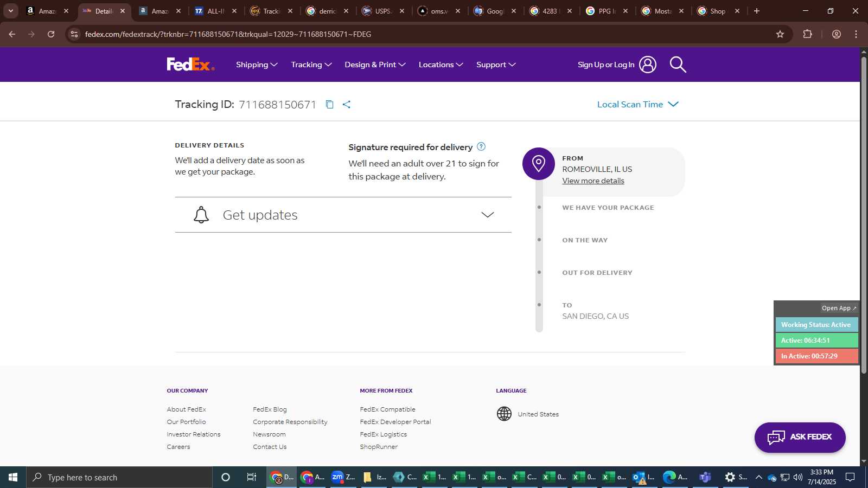The image size is (868, 488).
Task: Expand the Tracking menu
Action: point(311,65)
